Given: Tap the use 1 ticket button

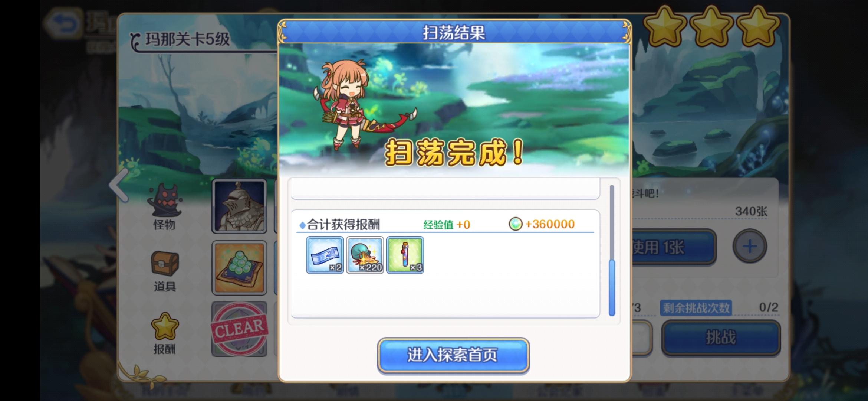Looking at the screenshot, I should coord(673,247).
